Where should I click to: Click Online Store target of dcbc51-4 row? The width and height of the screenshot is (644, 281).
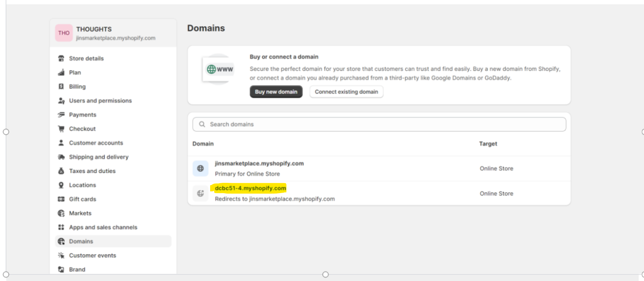point(497,193)
